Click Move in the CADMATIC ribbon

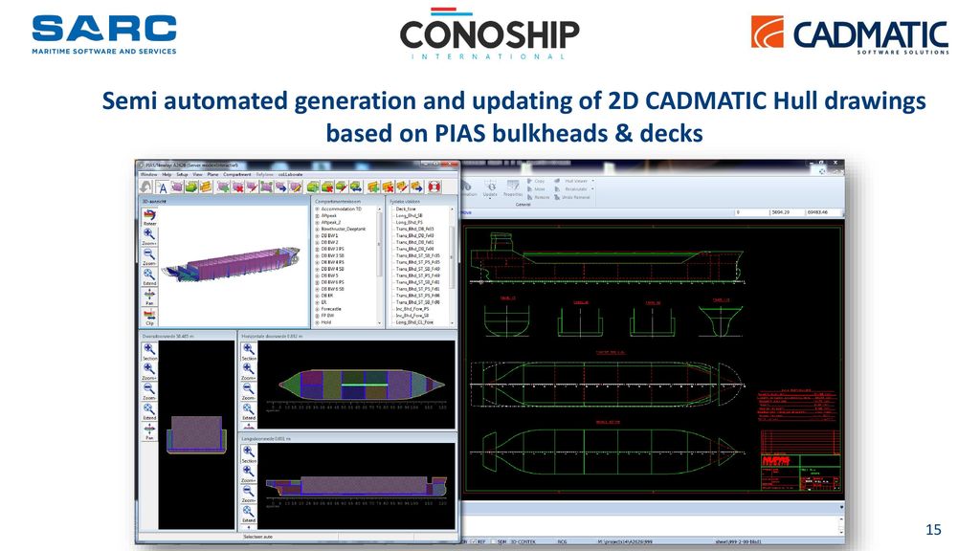536,189
